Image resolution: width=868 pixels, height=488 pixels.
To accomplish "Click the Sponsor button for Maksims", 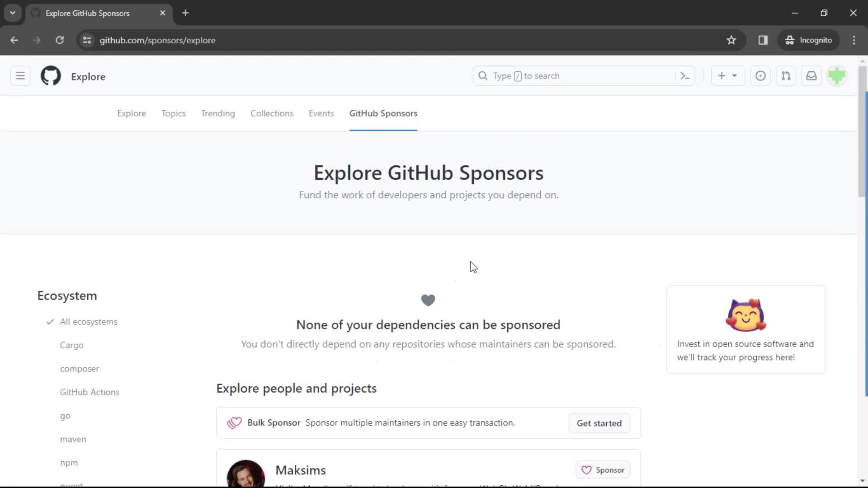I will (603, 469).
